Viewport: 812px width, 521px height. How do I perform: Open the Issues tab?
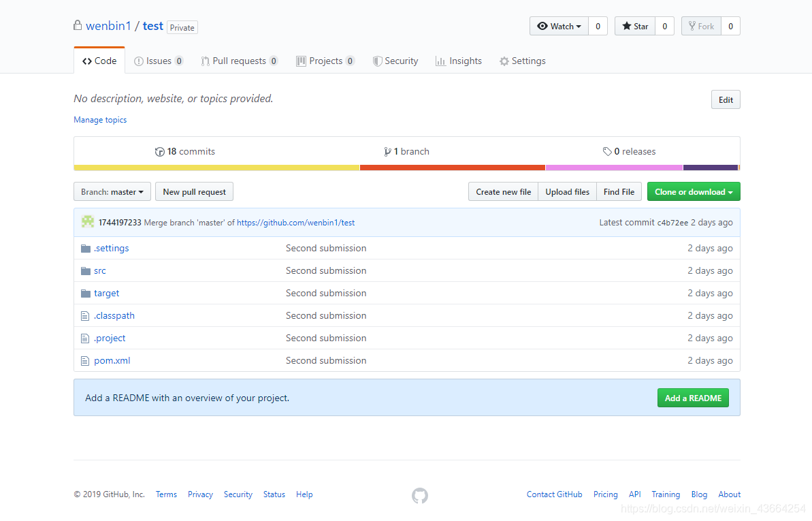click(x=159, y=61)
